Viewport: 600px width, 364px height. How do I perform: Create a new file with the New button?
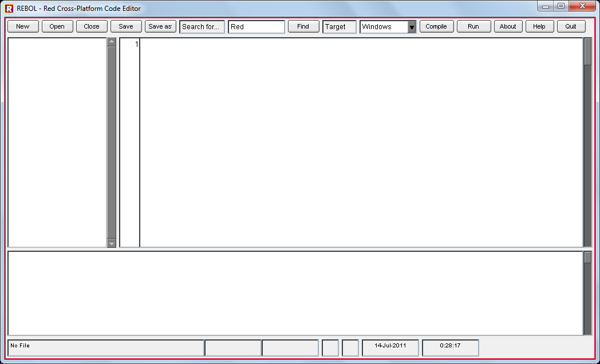[22, 26]
